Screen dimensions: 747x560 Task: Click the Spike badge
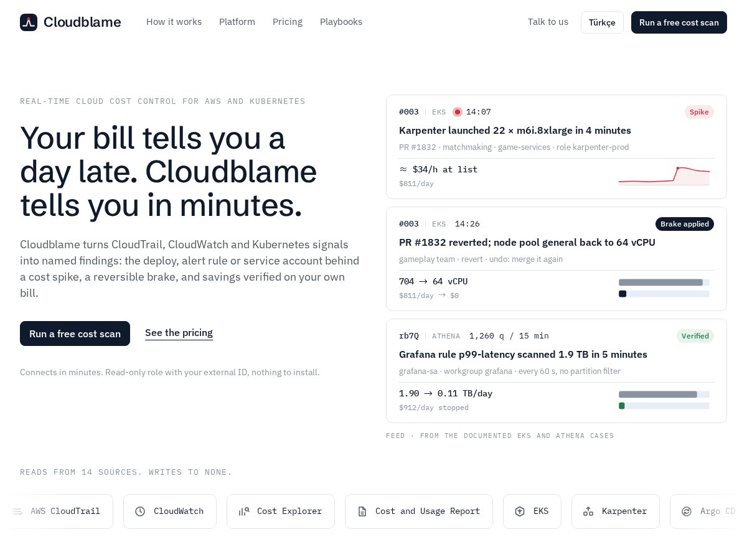click(699, 112)
